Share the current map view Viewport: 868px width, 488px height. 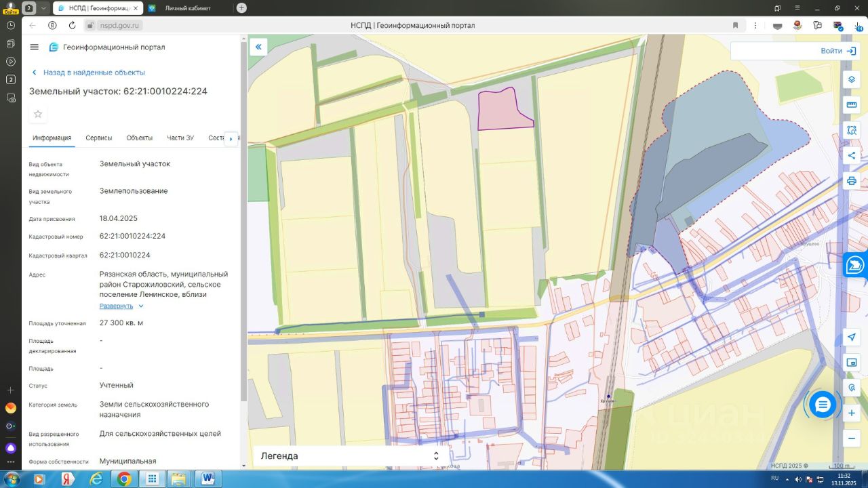coord(852,155)
